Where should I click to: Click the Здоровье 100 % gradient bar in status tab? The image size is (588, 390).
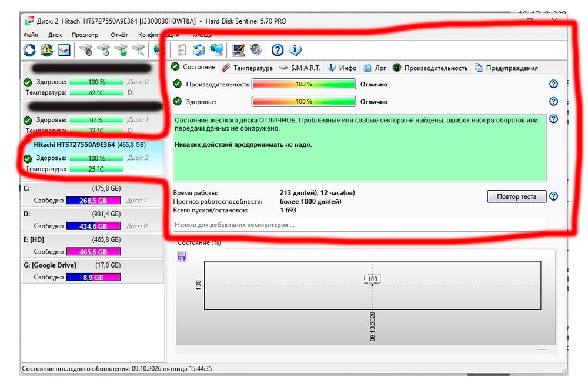tap(304, 102)
